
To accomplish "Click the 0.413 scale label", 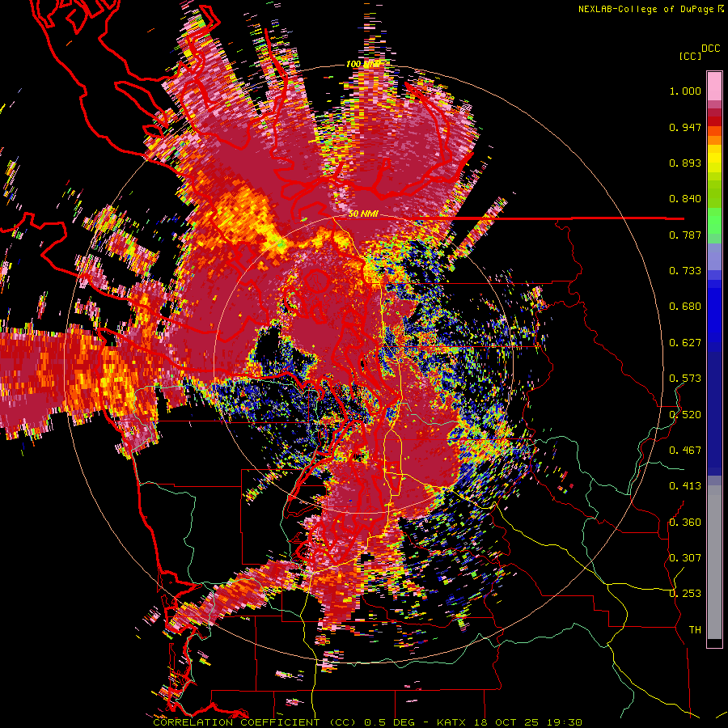I will coord(685,486).
